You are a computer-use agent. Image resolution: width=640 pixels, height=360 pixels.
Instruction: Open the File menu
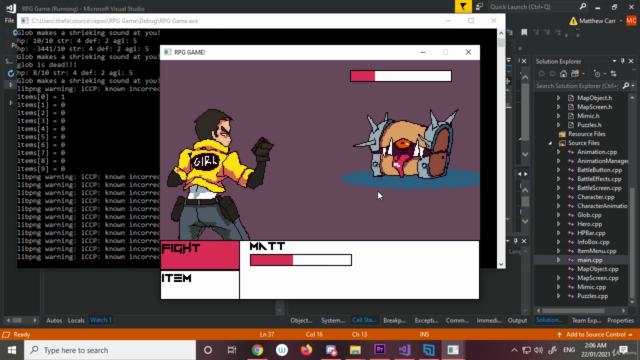(9, 20)
